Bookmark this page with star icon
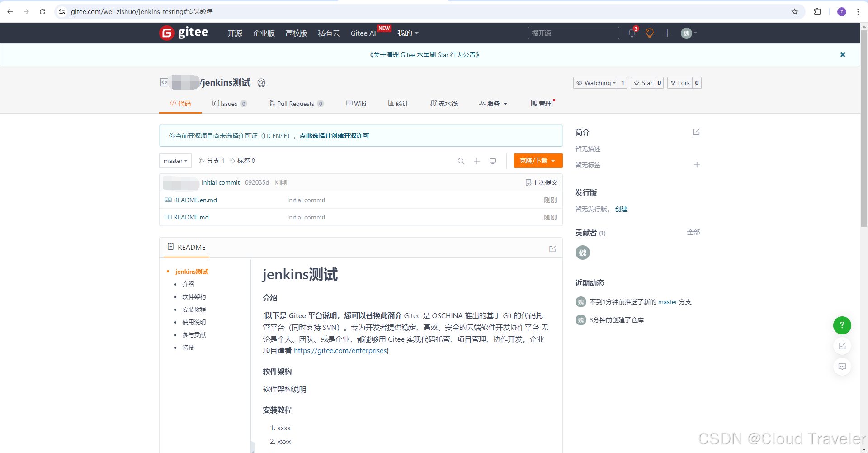868x453 pixels. tap(795, 12)
